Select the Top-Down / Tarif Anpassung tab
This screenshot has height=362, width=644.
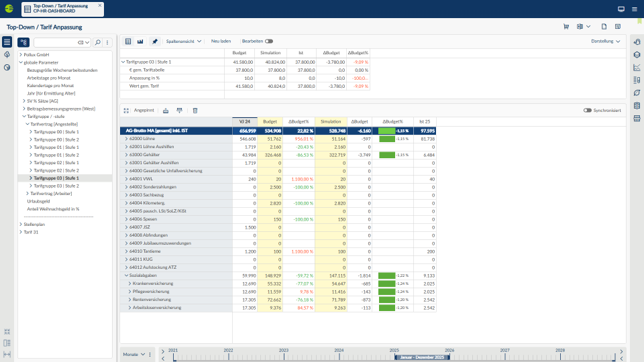tap(61, 9)
